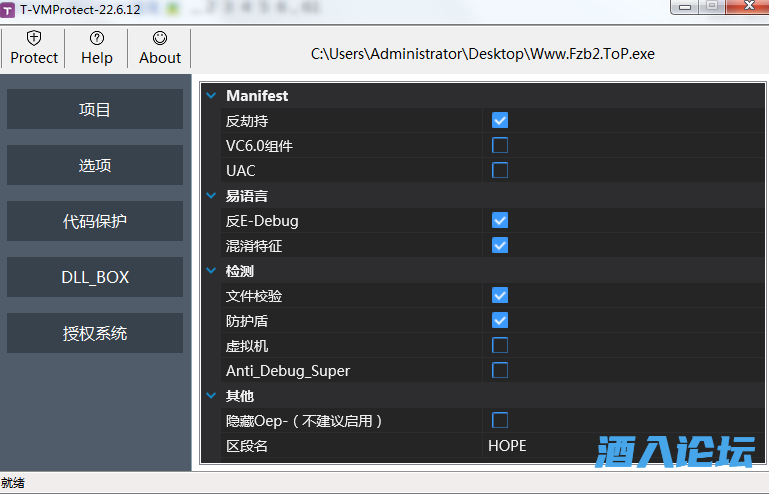The height and width of the screenshot is (494, 769).
Task: Switch to the 代码保护 tab
Action: coord(95,221)
